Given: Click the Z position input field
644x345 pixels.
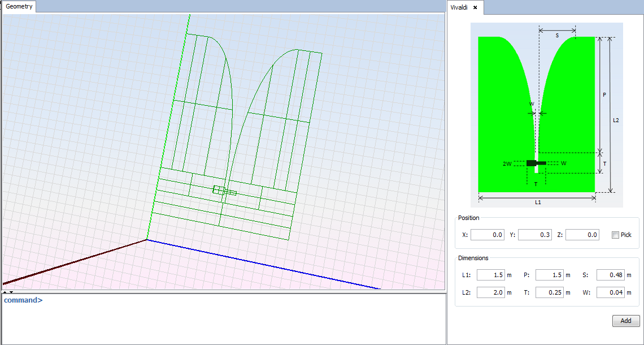Looking at the screenshot, I should (x=582, y=235).
